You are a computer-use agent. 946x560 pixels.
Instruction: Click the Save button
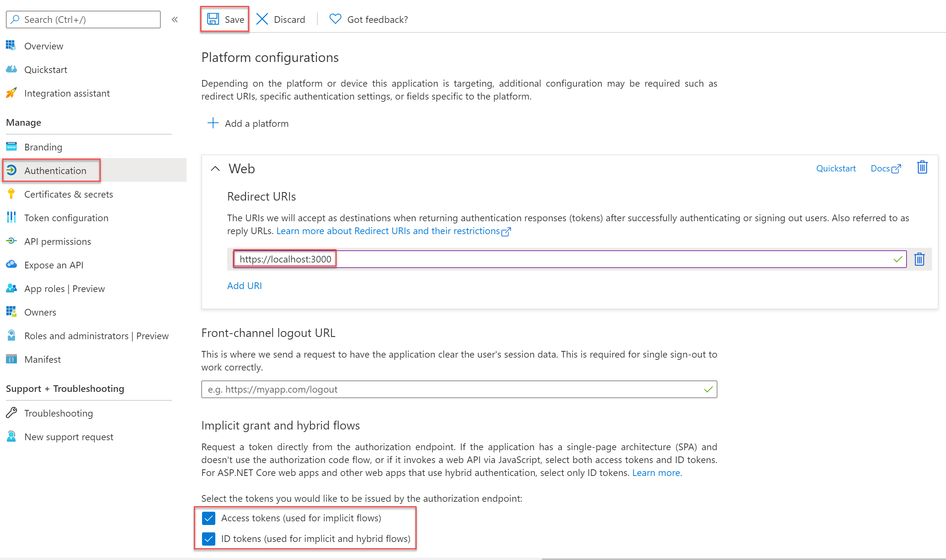[x=225, y=19]
